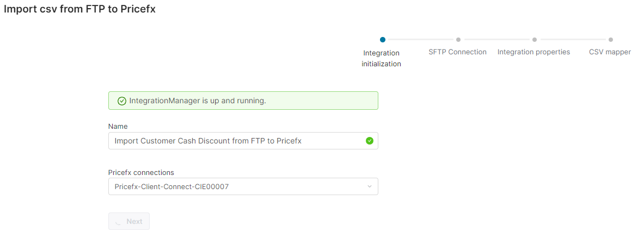The image size is (644, 244).
Task: Open the Pricefx connections dropdown arrow
Action: pyautogui.click(x=370, y=186)
